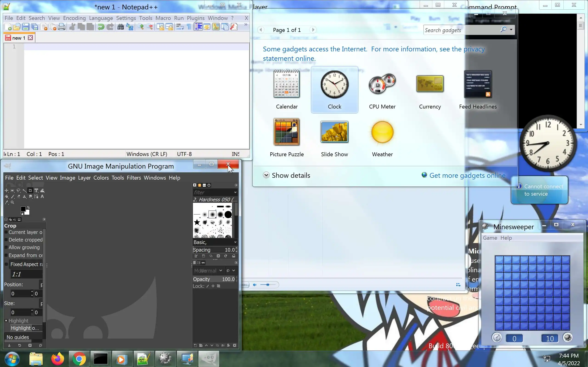Click the black foreground color swatch
Image resolution: width=588 pixels, height=367 pixels.
click(x=23, y=209)
